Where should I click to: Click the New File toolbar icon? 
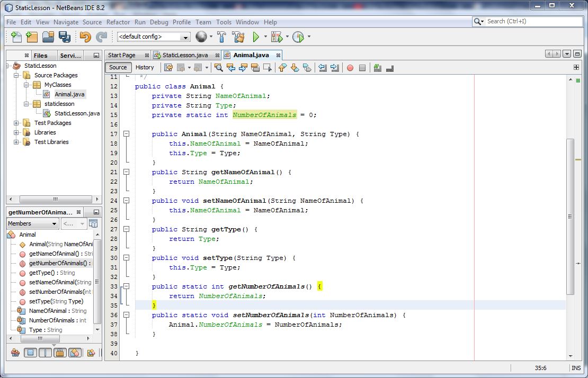tap(16, 37)
